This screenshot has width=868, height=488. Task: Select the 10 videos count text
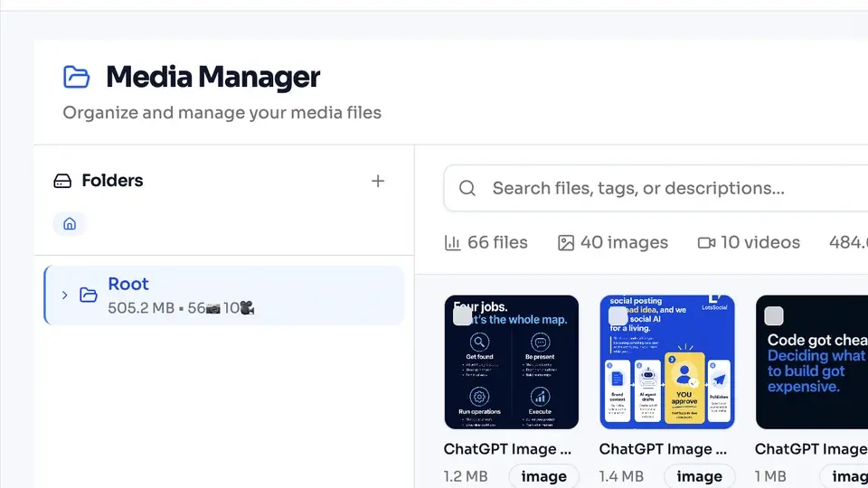(x=760, y=242)
